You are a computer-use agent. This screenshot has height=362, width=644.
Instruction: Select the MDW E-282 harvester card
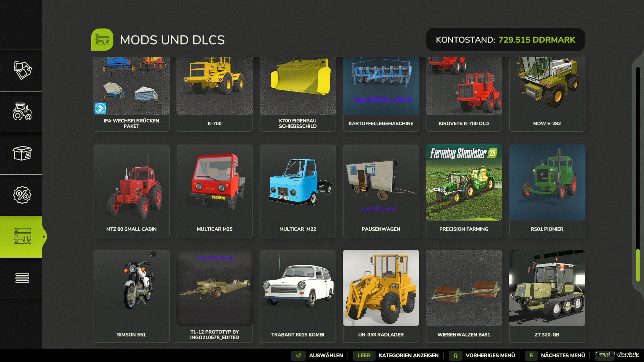[547, 94]
